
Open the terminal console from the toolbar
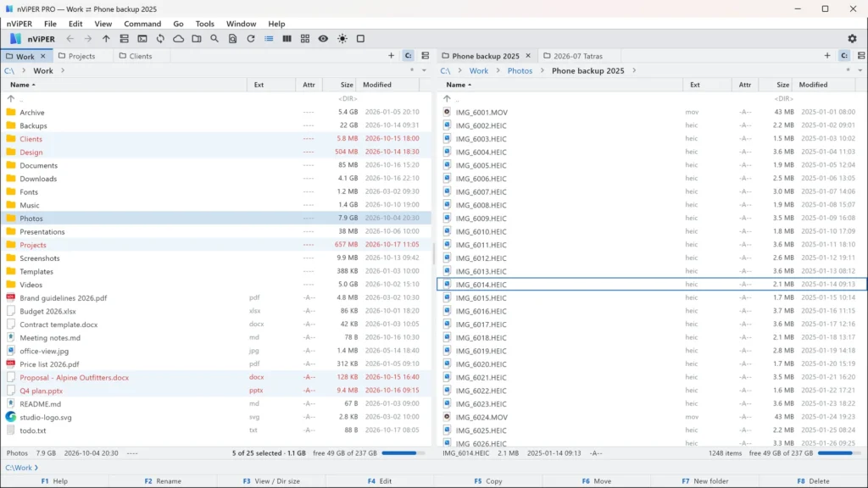tap(142, 39)
